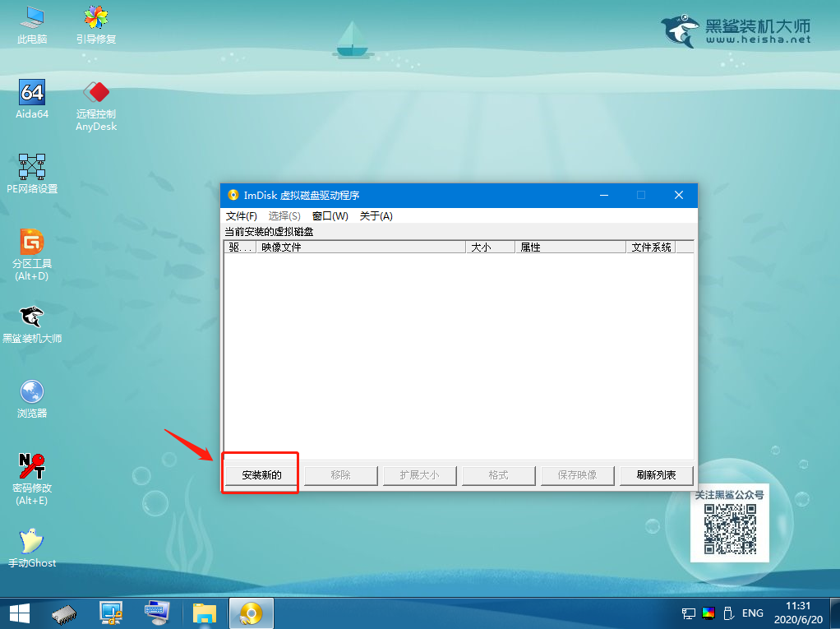Click the ImDisk title bar disc icon
Screen dimensions: 840x629
pyautogui.click(x=233, y=195)
